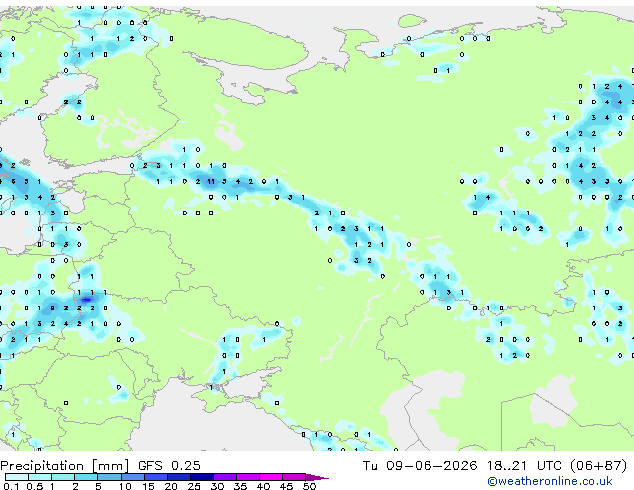This screenshot has width=634, height=490.
Task: Select the 5–10 mm legend color swatch
Action: coord(110,477)
